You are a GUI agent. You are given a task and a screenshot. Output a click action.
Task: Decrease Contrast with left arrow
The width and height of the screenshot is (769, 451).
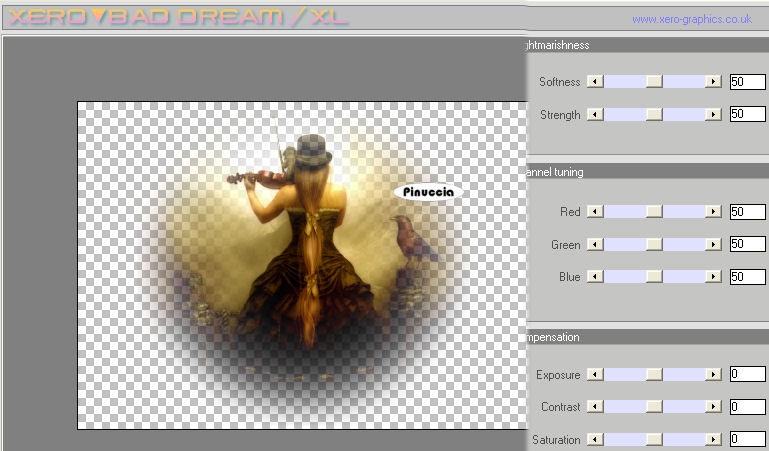tap(595, 406)
